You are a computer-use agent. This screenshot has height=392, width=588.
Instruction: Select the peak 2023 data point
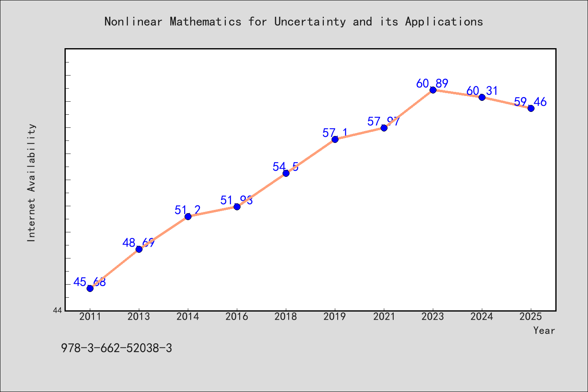coord(433,90)
